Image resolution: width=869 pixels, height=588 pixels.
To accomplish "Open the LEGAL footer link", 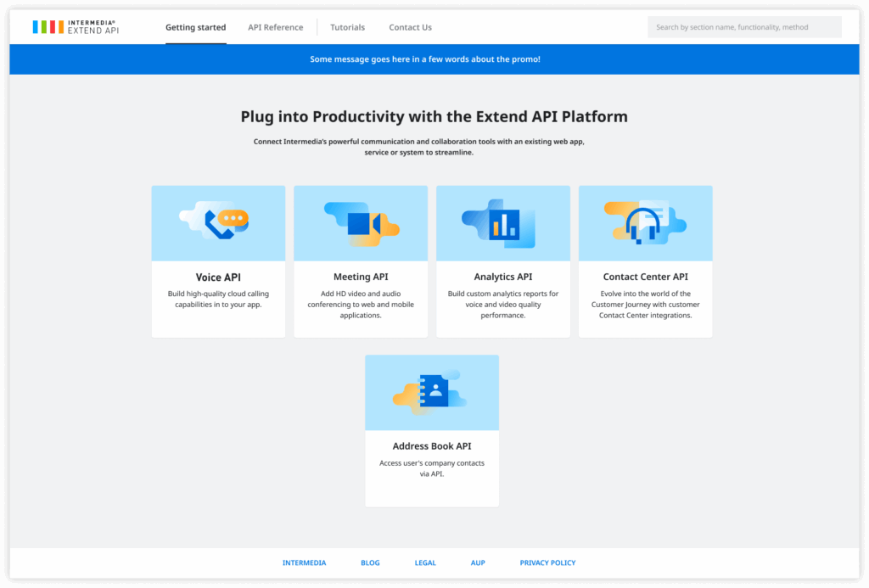I will [425, 563].
